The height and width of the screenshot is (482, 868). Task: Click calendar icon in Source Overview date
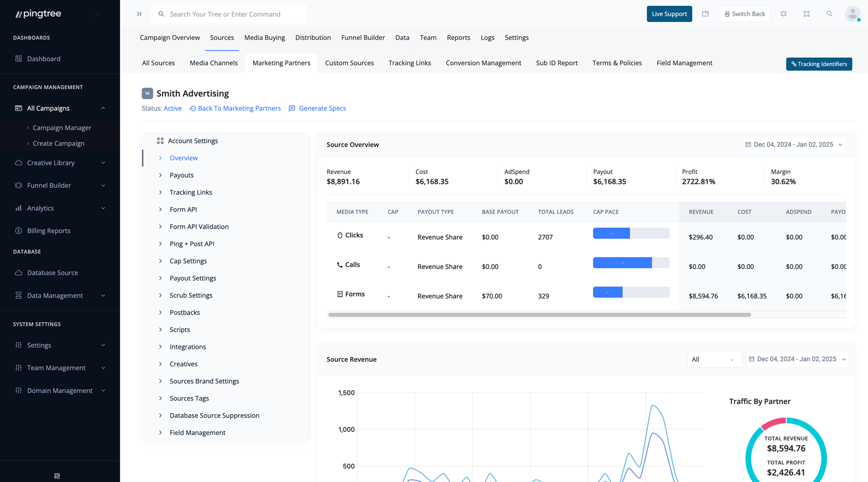pos(748,144)
